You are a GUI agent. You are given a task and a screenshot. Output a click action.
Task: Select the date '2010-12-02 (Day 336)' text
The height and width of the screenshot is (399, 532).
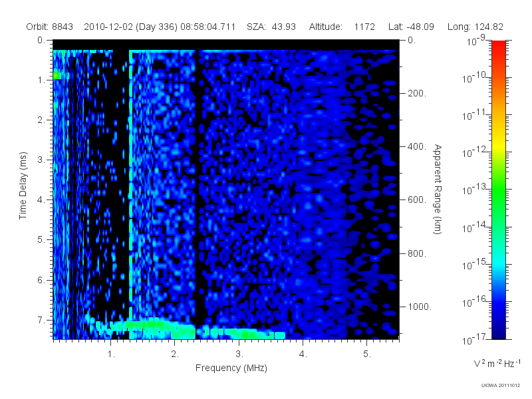tap(130, 27)
